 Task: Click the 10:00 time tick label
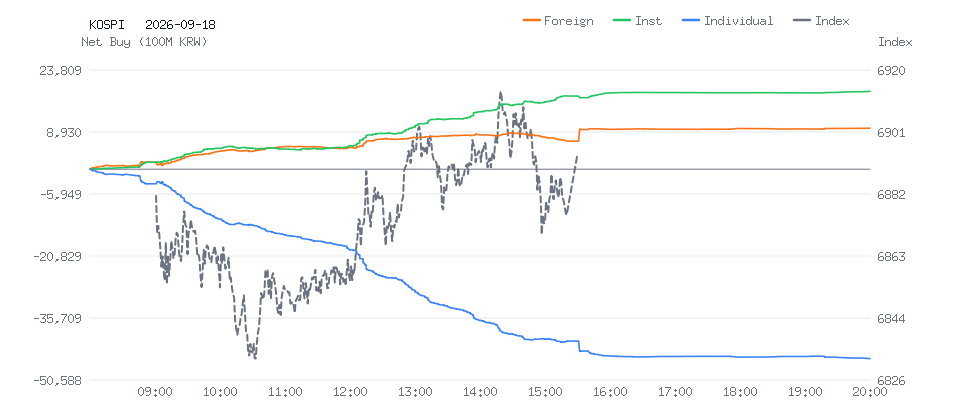tap(220, 392)
